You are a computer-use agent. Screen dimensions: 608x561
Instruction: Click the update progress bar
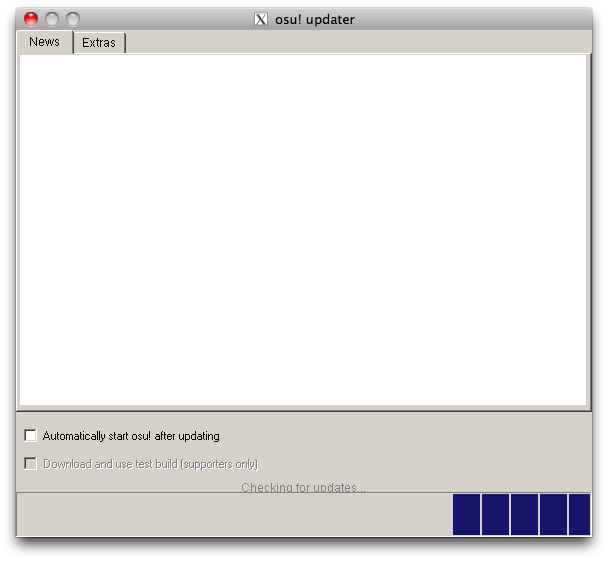tap(304, 514)
